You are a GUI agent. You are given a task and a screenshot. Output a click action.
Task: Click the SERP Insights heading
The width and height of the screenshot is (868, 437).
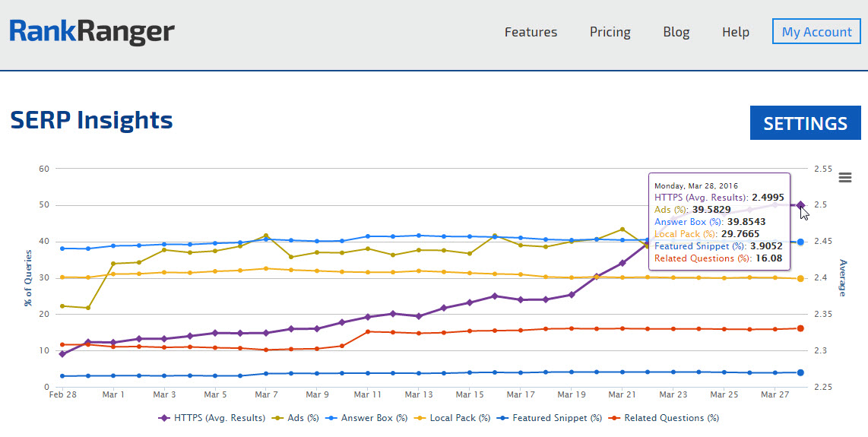tap(91, 120)
